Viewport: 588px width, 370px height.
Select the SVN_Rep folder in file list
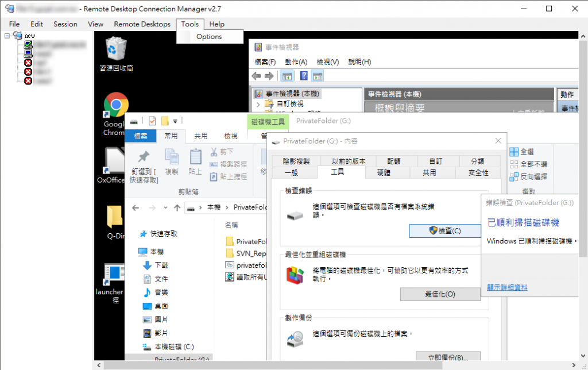click(246, 253)
